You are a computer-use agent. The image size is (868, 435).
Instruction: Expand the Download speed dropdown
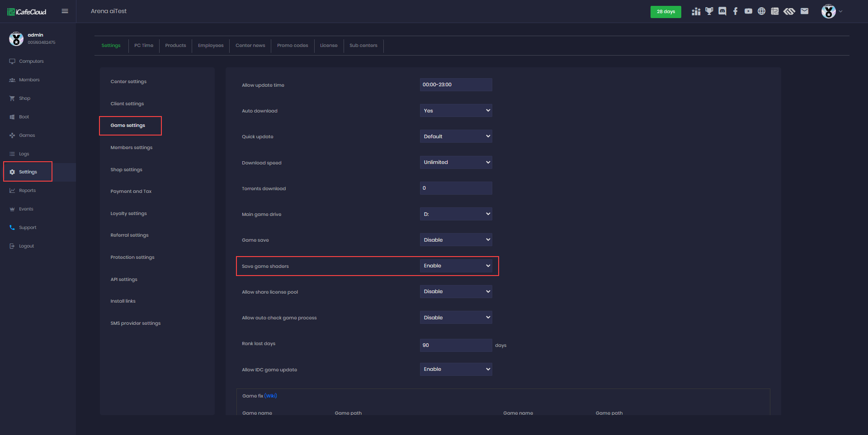point(456,163)
